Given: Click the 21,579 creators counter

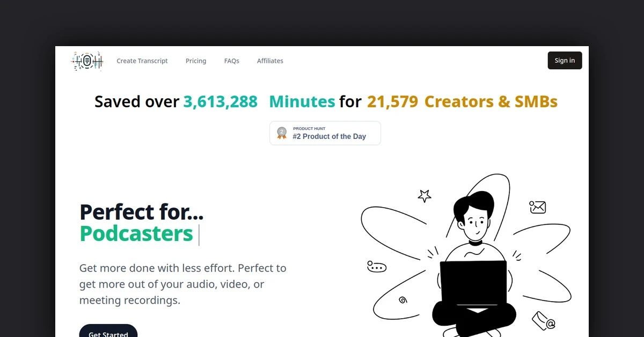Looking at the screenshot, I should [x=392, y=101].
